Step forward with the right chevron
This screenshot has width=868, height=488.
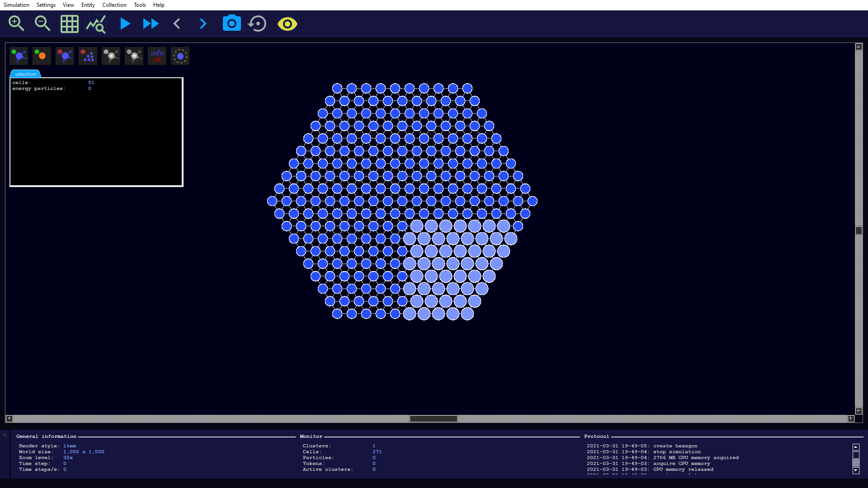pyautogui.click(x=203, y=23)
